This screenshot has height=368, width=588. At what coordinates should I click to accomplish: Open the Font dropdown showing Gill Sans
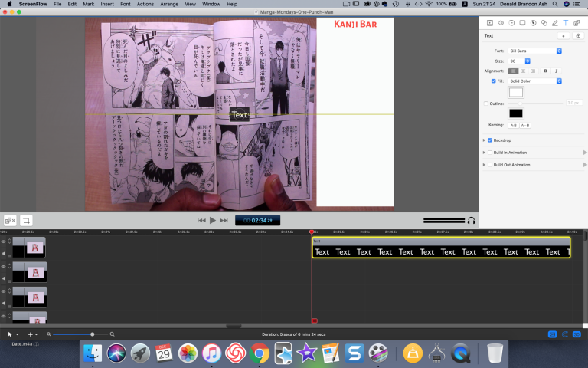[x=534, y=51]
